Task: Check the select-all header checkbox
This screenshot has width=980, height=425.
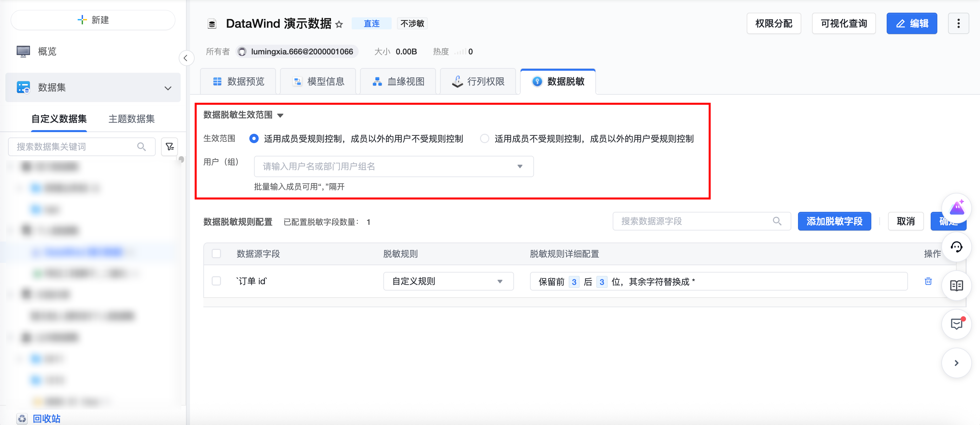Action: [x=216, y=254]
